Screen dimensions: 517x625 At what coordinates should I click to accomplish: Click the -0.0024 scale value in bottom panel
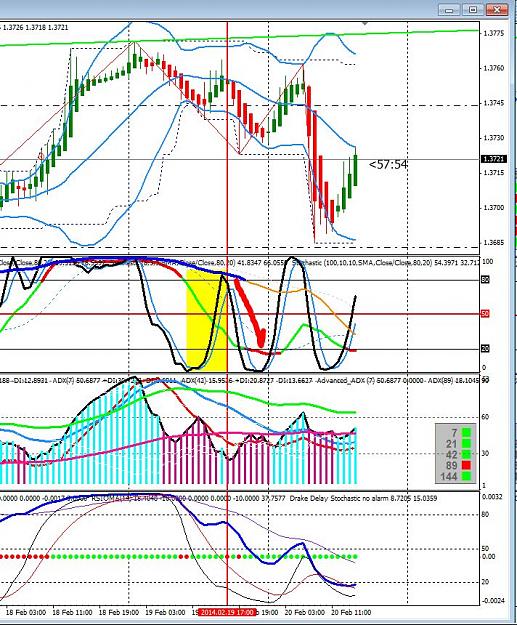tap(493, 601)
